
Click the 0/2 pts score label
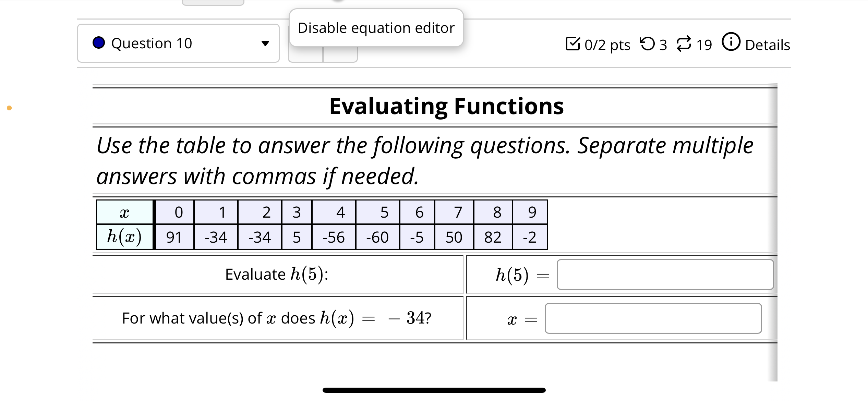[607, 45]
